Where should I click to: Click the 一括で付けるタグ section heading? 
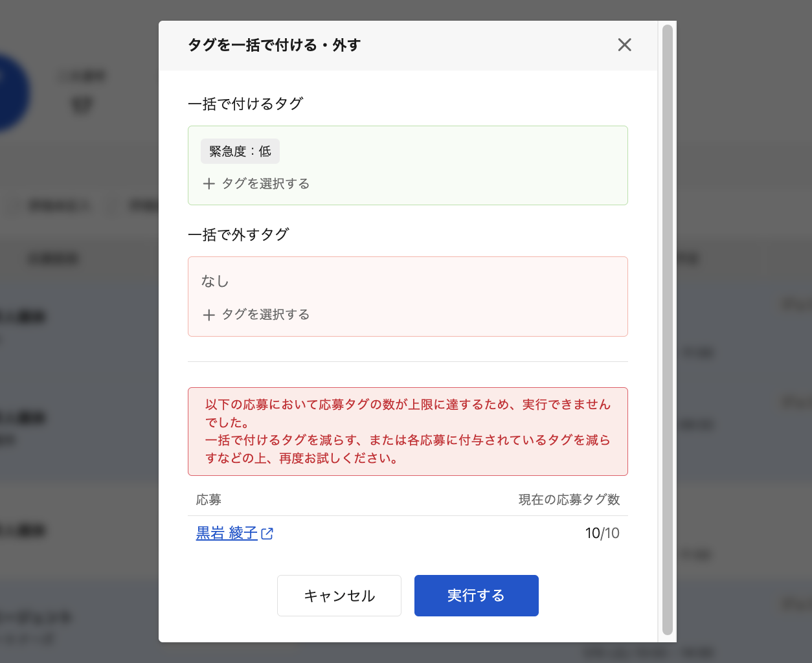pos(245,104)
